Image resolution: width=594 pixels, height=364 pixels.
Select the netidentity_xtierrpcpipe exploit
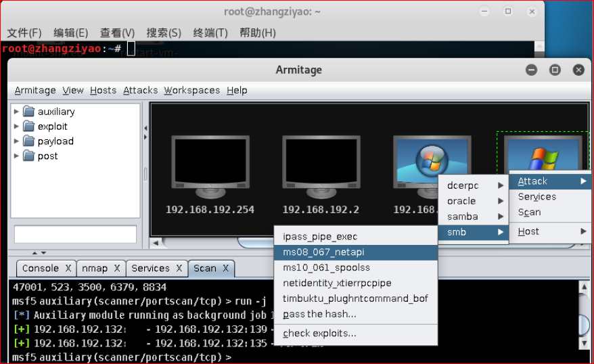tap(356, 283)
